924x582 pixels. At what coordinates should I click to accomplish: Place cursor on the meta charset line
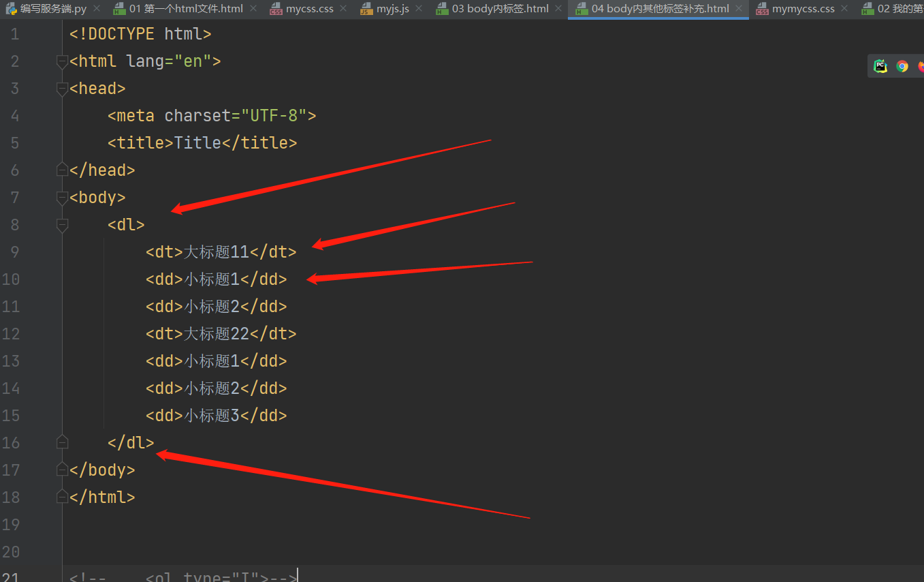[212, 116]
